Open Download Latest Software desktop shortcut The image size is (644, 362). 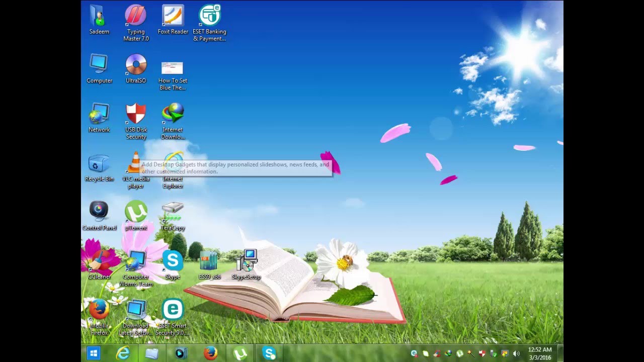point(136,317)
